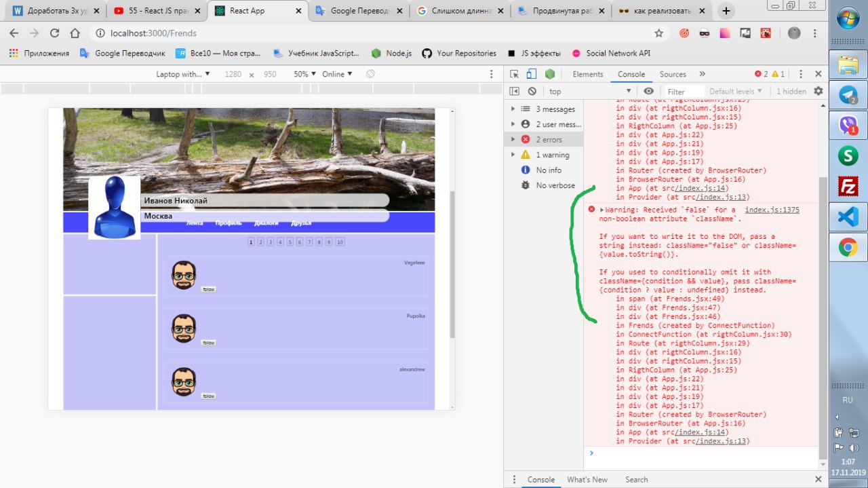Bookmark this page with the star icon

coord(658,33)
